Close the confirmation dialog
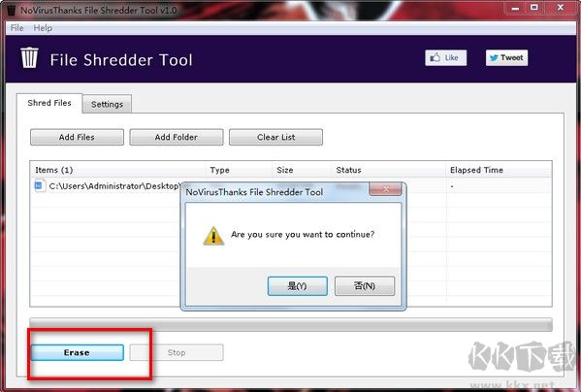 386,189
